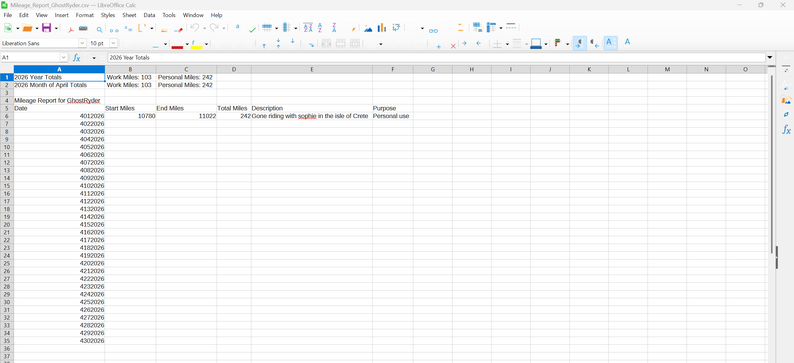The width and height of the screenshot is (794, 363).
Task: Select row 35 header
Action: [x=7, y=341]
